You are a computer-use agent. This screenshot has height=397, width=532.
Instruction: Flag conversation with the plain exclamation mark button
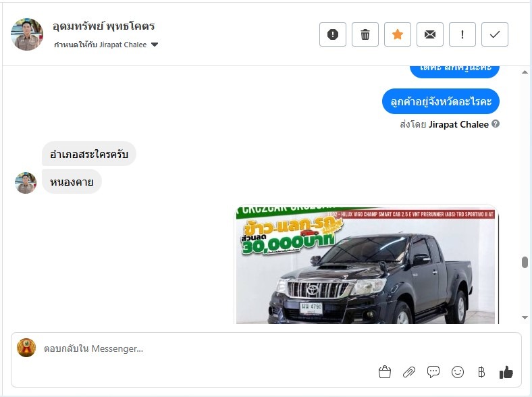[x=462, y=34]
